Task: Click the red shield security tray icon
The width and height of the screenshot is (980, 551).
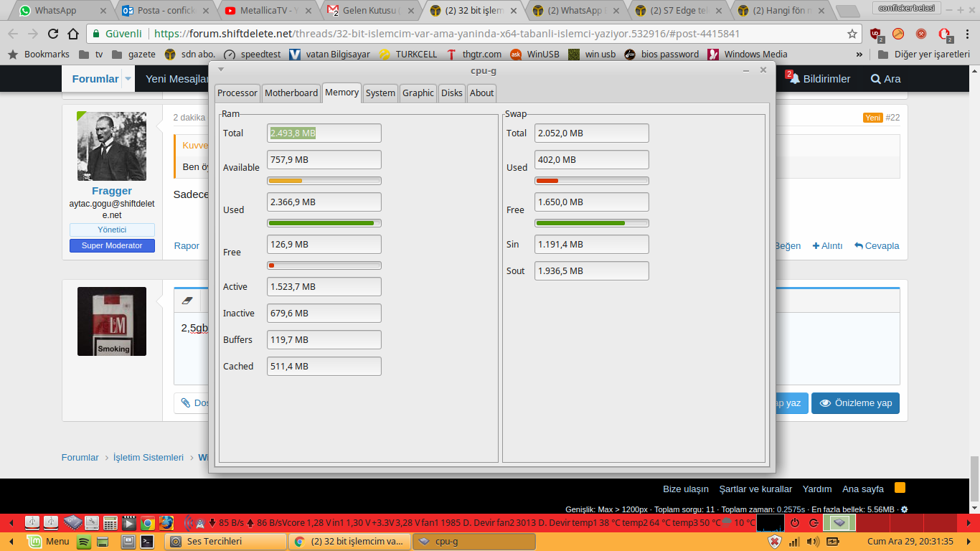Action: pyautogui.click(x=775, y=542)
